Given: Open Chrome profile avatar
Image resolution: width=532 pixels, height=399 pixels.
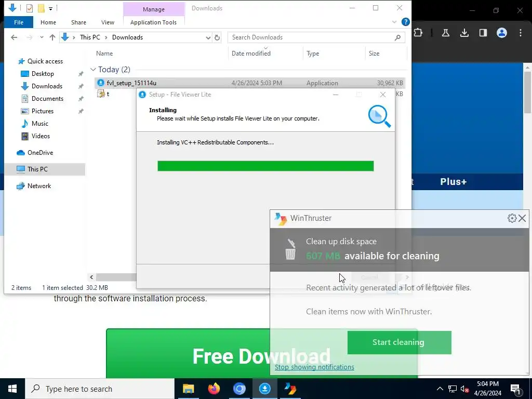Looking at the screenshot, I should tap(502, 33).
